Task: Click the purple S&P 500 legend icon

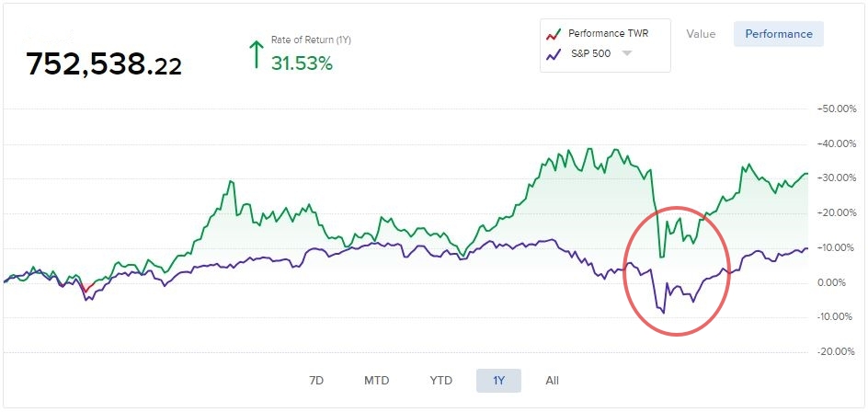Action: coord(554,54)
